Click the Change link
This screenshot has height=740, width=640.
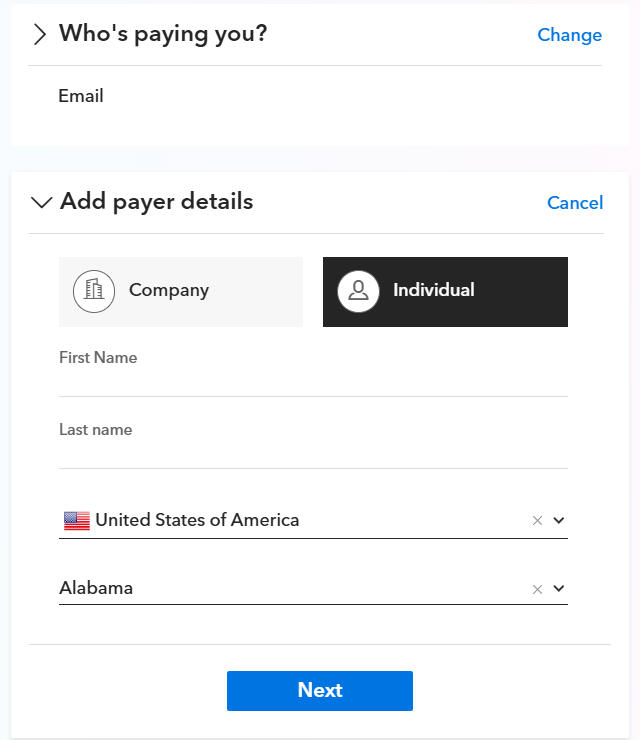click(x=569, y=35)
